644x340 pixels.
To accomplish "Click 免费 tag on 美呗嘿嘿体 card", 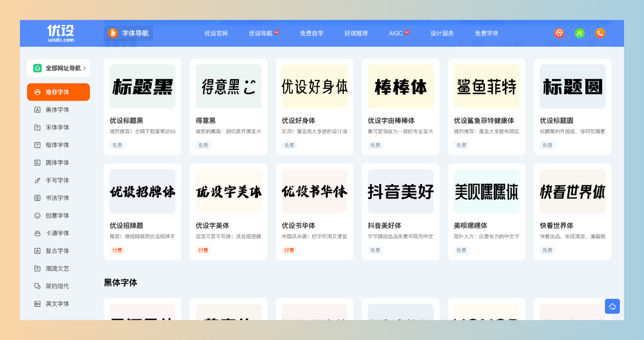I will point(461,251).
